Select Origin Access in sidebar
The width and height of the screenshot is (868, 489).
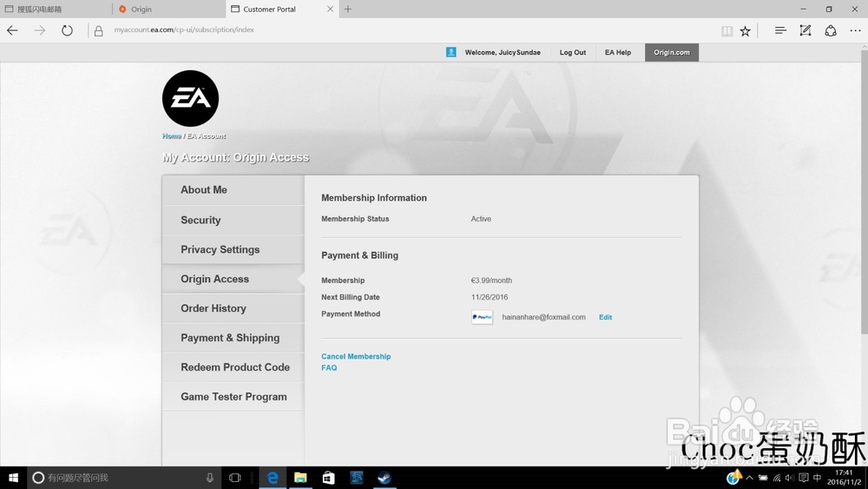point(233,279)
